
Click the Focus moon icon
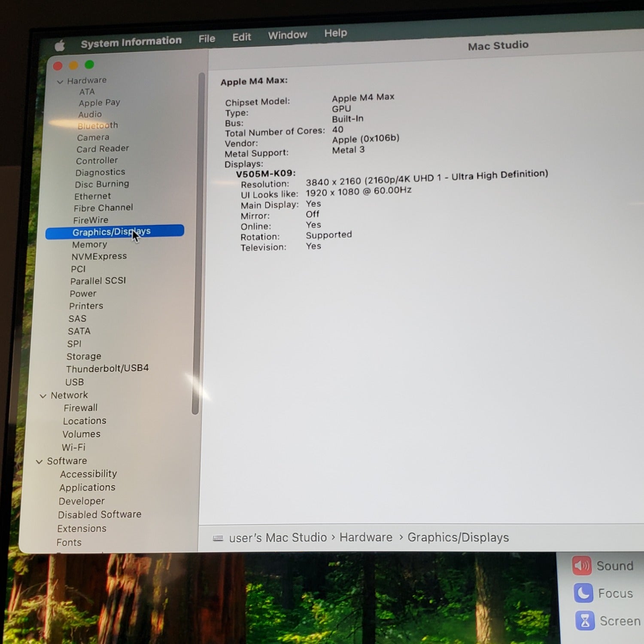pos(583,593)
